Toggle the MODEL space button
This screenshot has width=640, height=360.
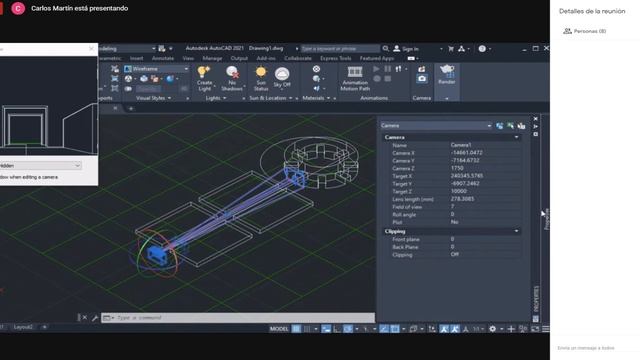tap(279, 329)
